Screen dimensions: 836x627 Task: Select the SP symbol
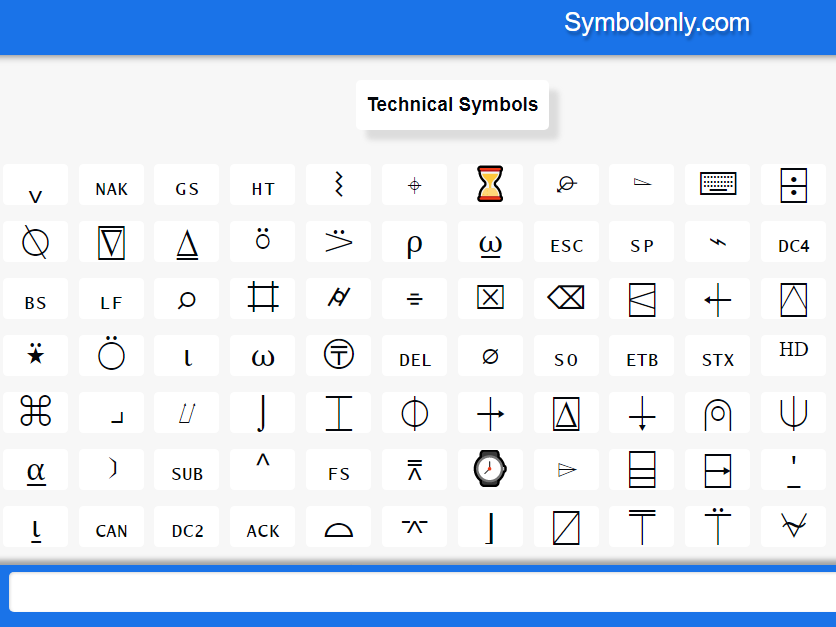(641, 242)
